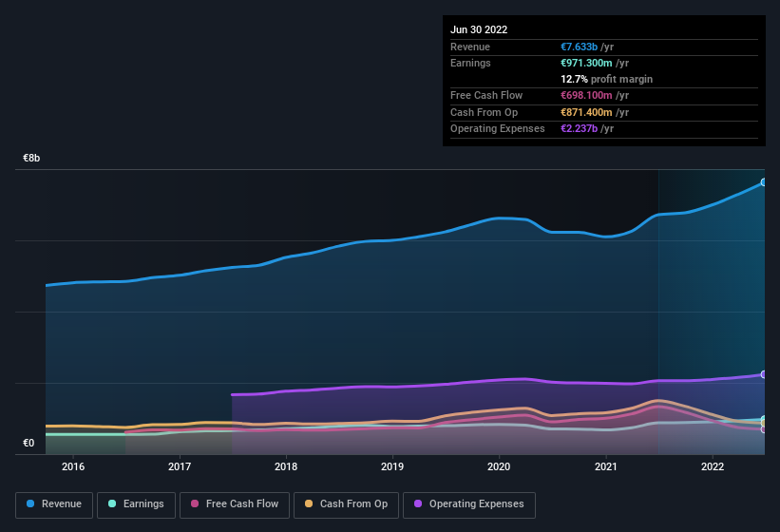Click the Jun 30 2022 tooltip date
The image size is (780, 532).
(x=479, y=29)
